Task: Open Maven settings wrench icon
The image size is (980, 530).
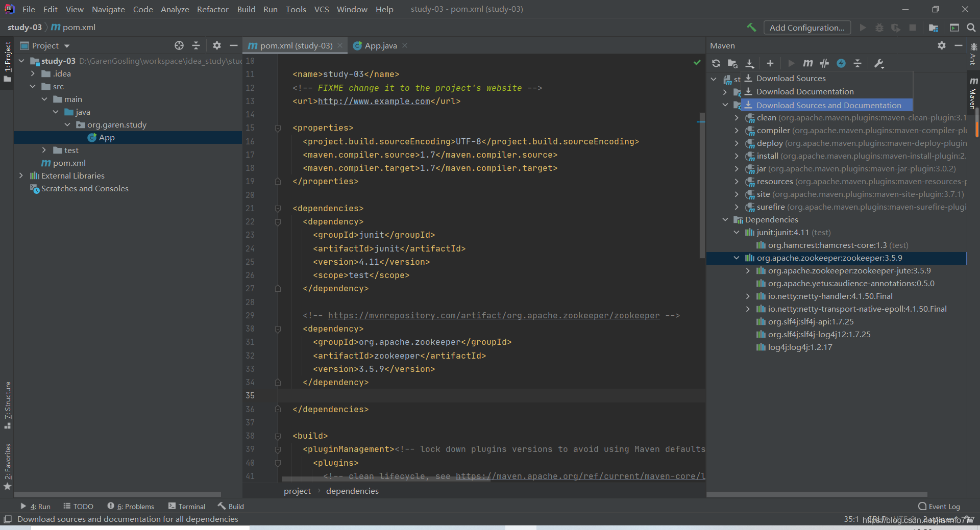Action: [x=879, y=63]
